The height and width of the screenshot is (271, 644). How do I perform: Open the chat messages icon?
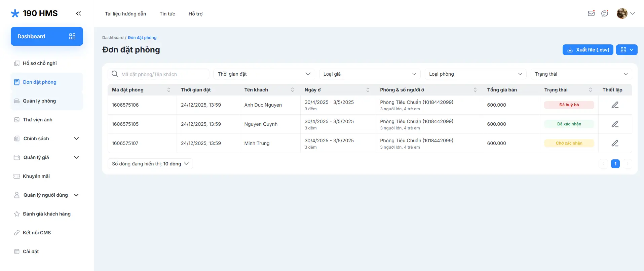coord(605,13)
